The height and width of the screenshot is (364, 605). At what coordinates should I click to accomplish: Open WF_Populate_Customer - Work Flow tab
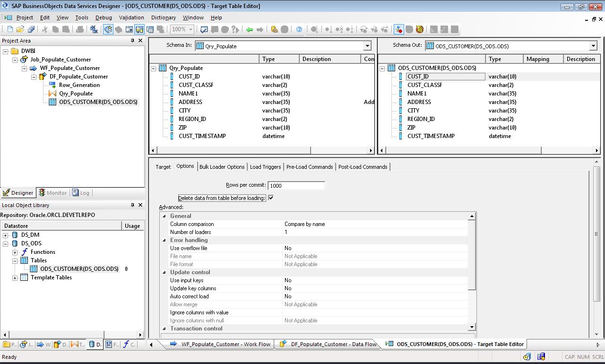coord(220,344)
